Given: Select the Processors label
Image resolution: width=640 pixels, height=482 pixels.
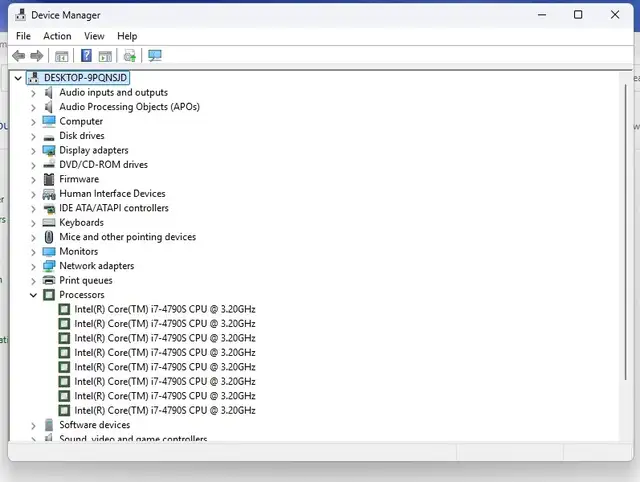Looking at the screenshot, I should pyautogui.click(x=82, y=295).
